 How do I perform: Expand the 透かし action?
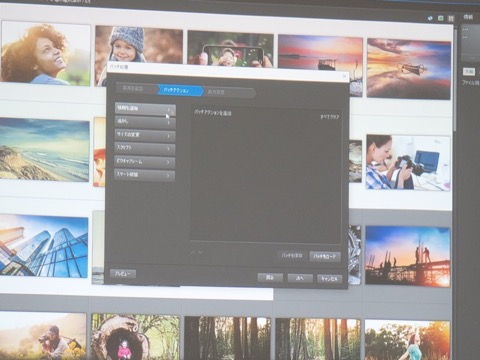145,122
